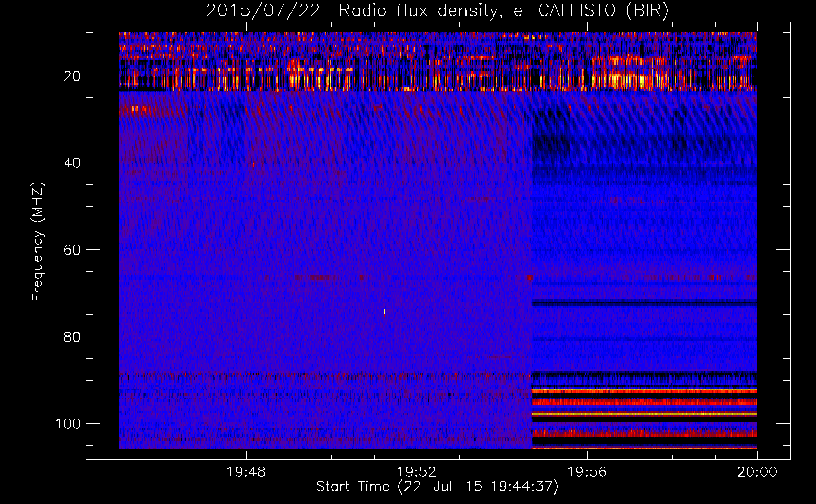Viewport: 816px width, 504px height.
Task: Click the frequency axis value '20'
Action: pyautogui.click(x=72, y=76)
